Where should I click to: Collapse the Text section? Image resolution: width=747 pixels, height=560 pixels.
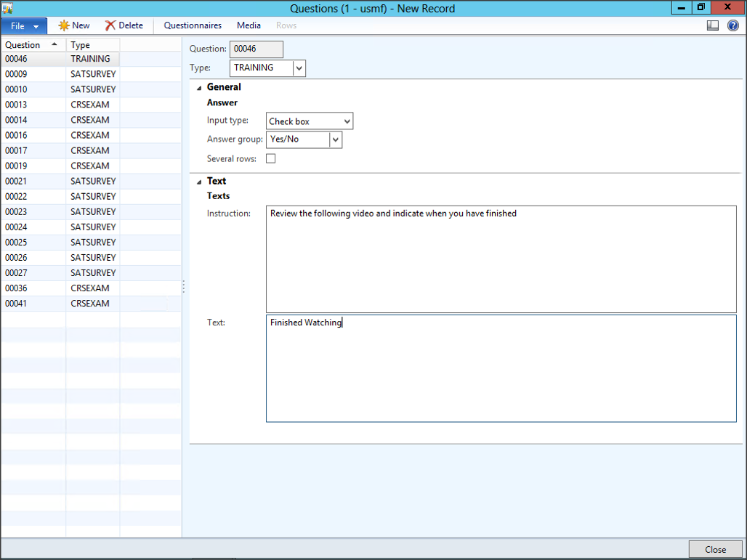click(x=200, y=182)
